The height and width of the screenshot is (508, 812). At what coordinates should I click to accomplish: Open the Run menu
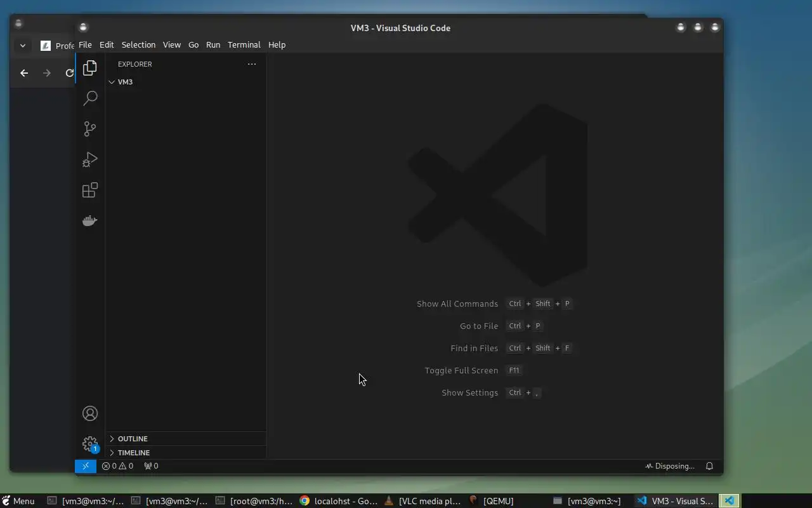point(213,45)
